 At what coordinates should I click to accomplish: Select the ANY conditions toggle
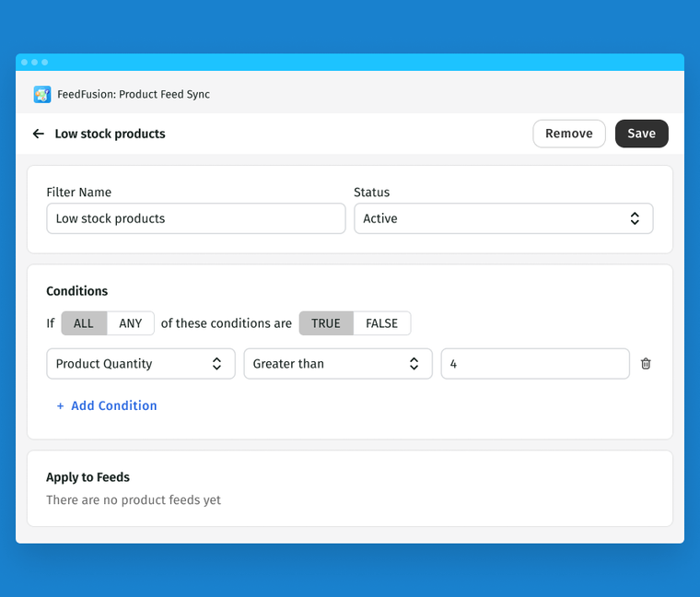pyautogui.click(x=131, y=323)
